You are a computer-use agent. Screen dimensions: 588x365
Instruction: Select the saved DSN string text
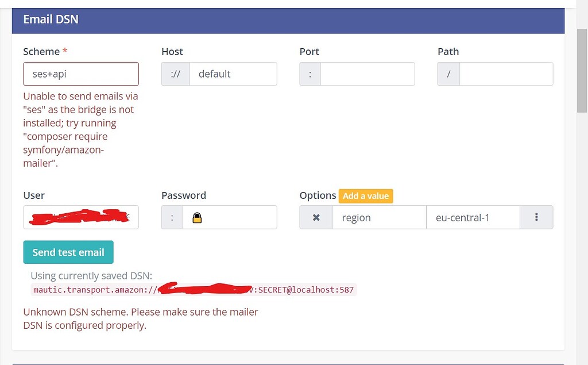pos(194,290)
